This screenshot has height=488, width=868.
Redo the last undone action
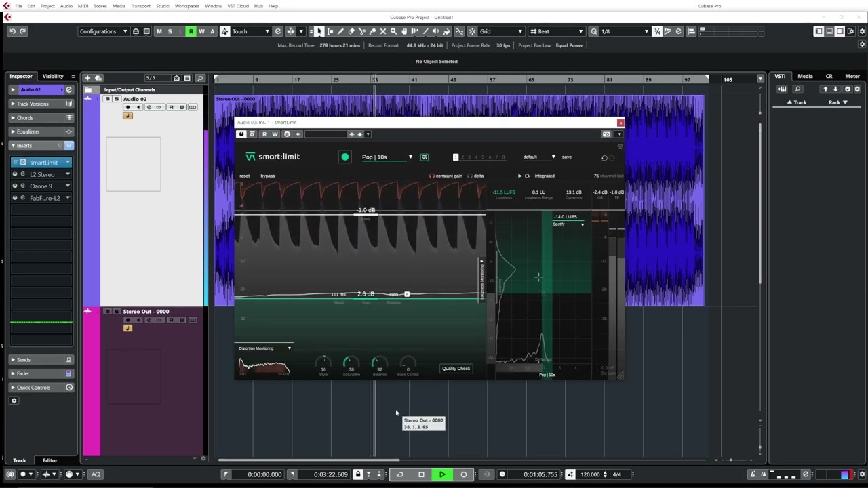pyautogui.click(x=23, y=31)
